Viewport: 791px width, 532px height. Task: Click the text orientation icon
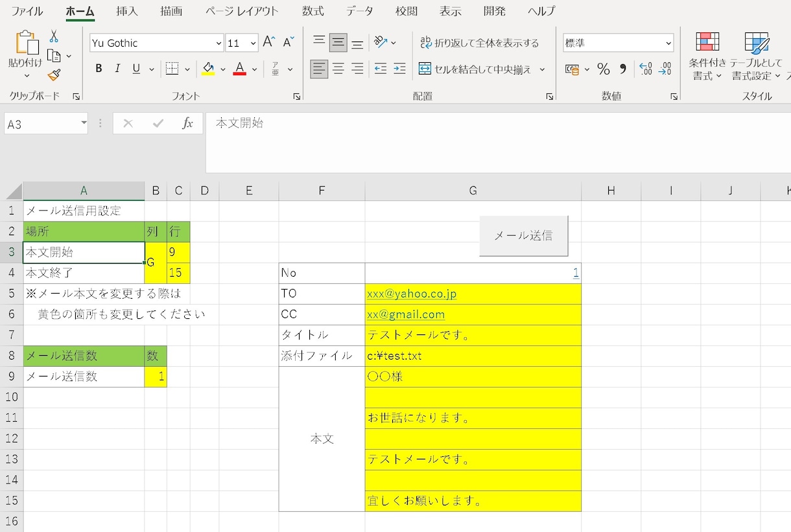[381, 43]
